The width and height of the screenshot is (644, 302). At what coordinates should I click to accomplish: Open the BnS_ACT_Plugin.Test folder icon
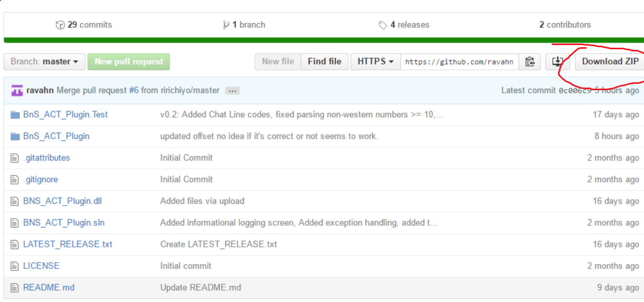pyautogui.click(x=15, y=114)
